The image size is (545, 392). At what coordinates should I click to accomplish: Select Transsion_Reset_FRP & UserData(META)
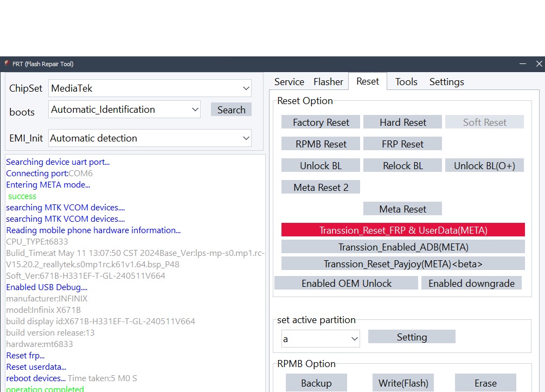coord(403,230)
